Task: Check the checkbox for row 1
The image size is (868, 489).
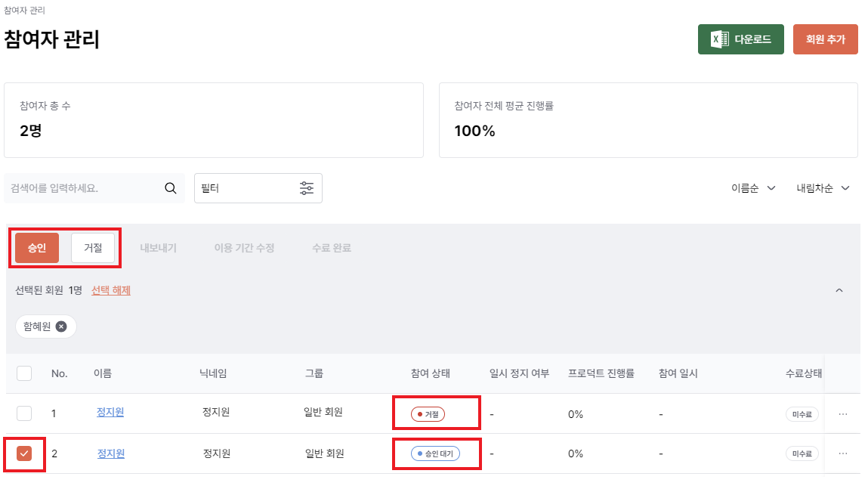Action: tap(24, 413)
